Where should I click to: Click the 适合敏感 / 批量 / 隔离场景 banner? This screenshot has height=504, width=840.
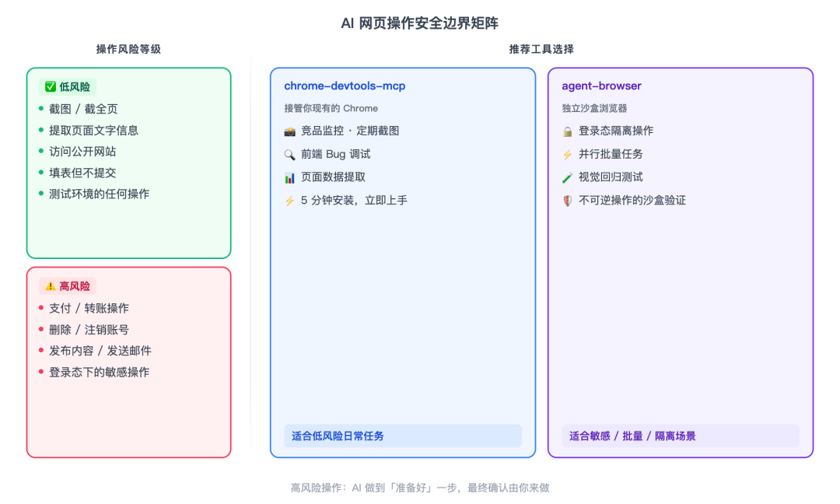pyautogui.click(x=681, y=436)
